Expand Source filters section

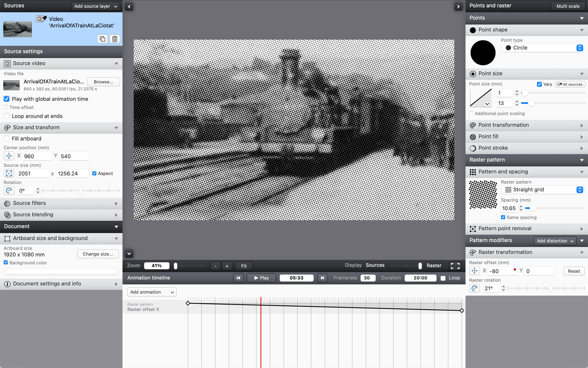(116, 203)
